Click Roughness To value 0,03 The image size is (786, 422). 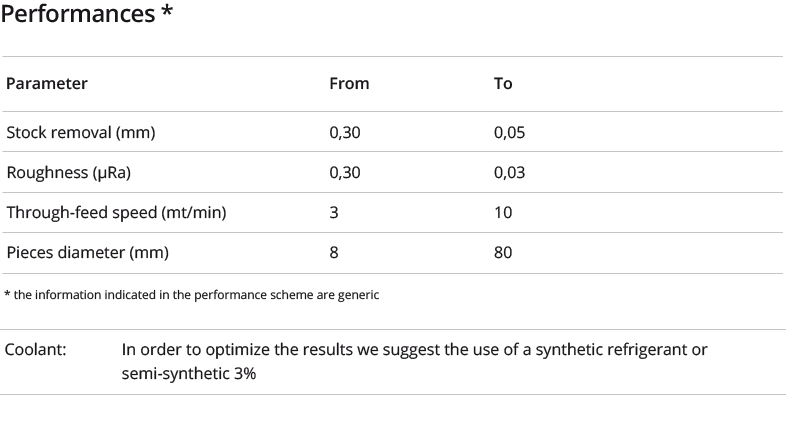(x=509, y=172)
